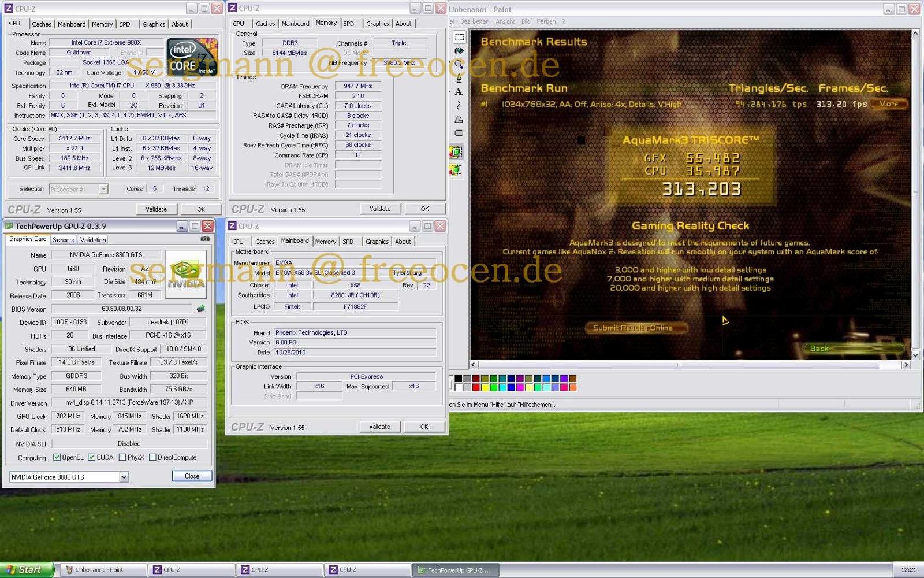Viewport: 924px width, 578px height.
Task: Switch to Unbenannt - Paint taskbar button
Action: (x=102, y=570)
